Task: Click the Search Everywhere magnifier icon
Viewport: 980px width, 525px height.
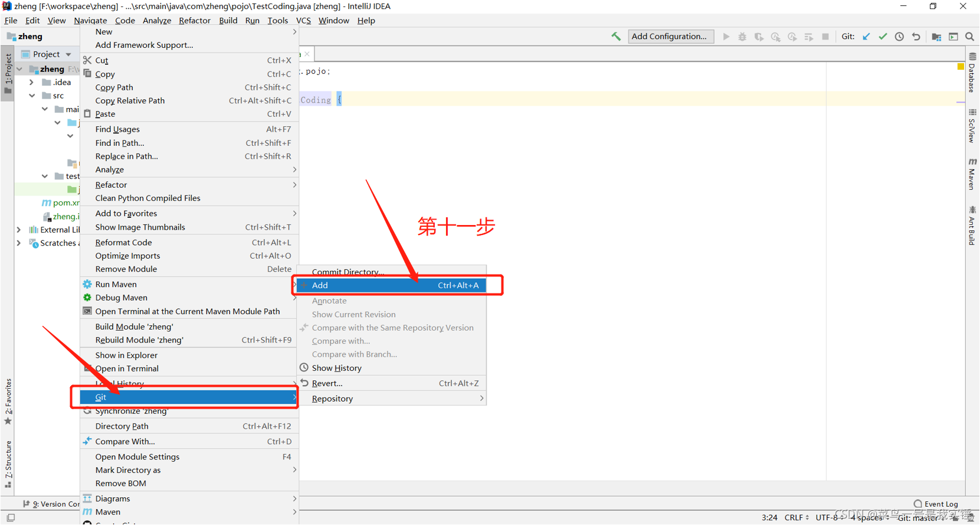Action: pyautogui.click(x=969, y=37)
